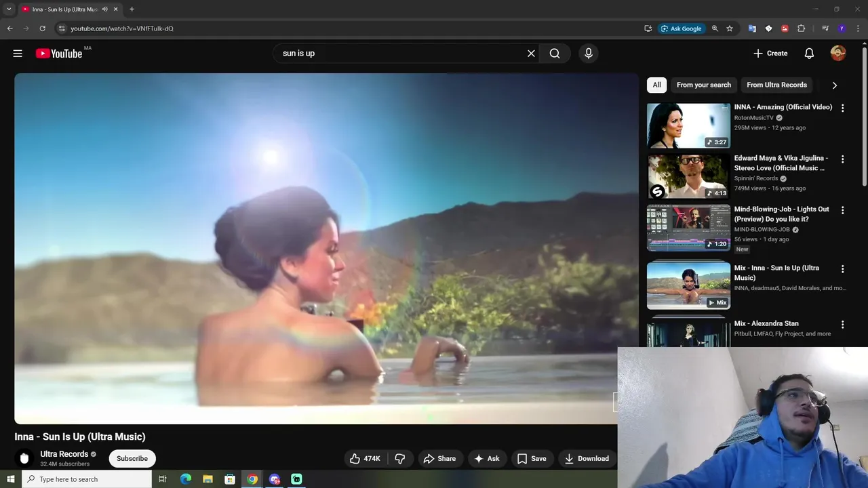Open INNA Amazing video thumbnail
The image size is (868, 488).
point(688,125)
